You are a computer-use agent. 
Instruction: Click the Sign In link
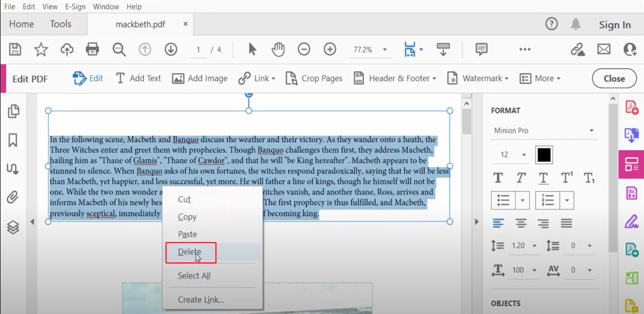[614, 25]
